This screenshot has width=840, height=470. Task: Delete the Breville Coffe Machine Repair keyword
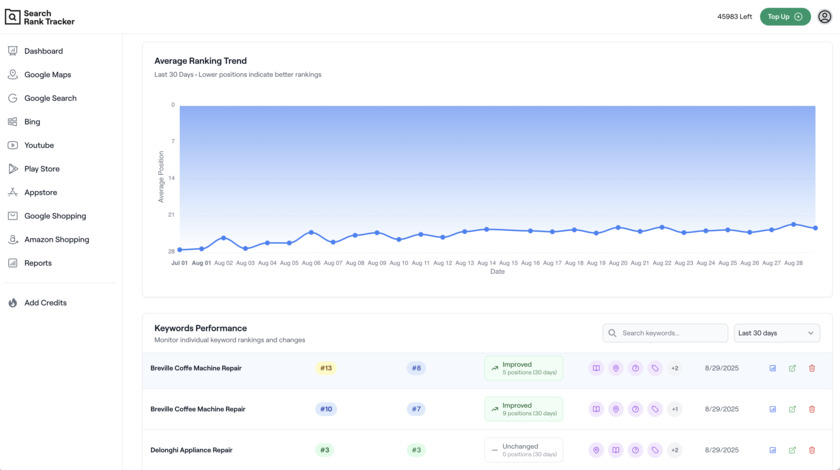(x=812, y=368)
